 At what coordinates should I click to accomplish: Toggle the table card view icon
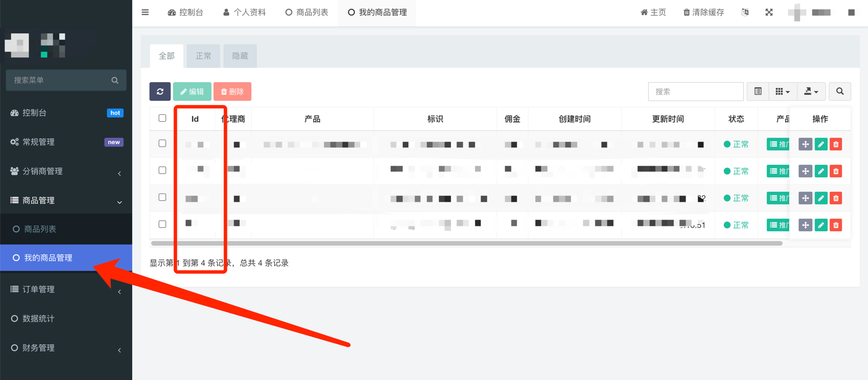point(758,91)
